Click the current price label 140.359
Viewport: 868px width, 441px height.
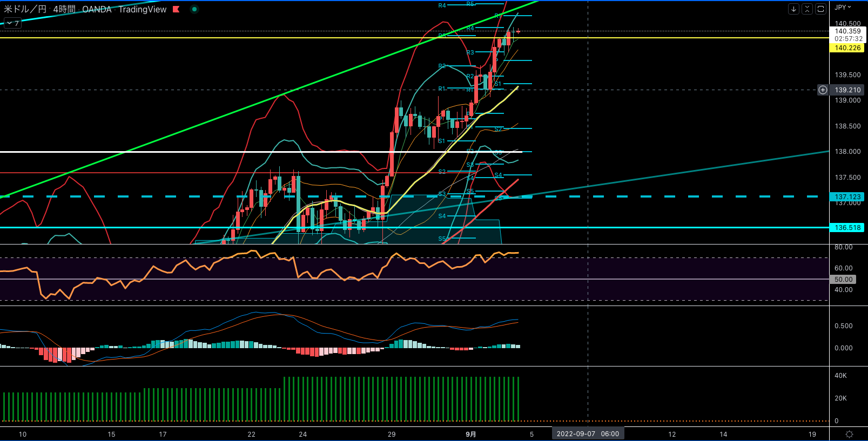(847, 31)
